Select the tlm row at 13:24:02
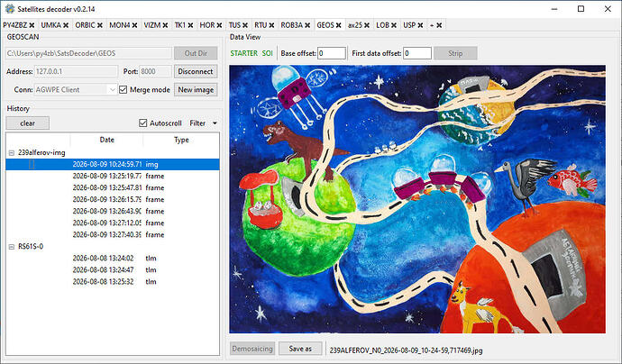Viewport: 622px width, 364px height. pos(113,258)
